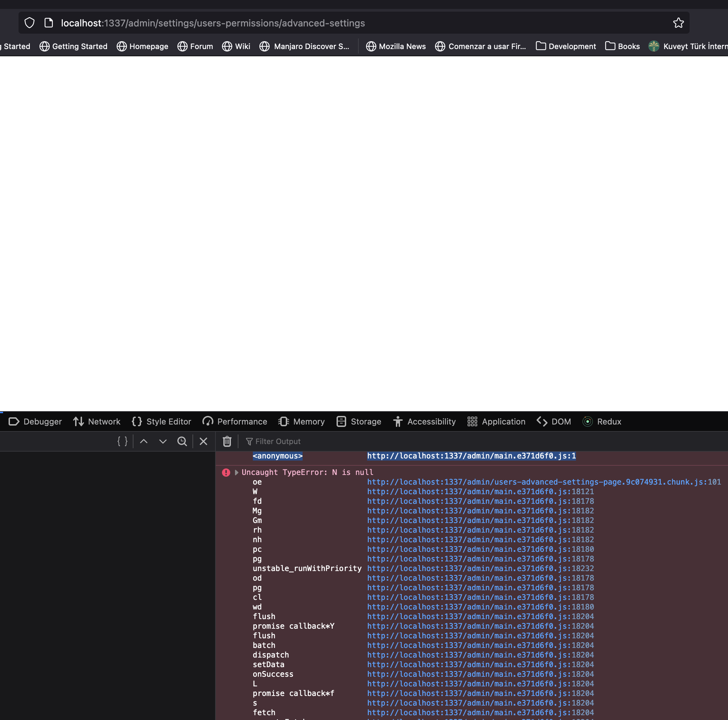Switch to the Accessibility panel
The image size is (728, 720).
424,421
